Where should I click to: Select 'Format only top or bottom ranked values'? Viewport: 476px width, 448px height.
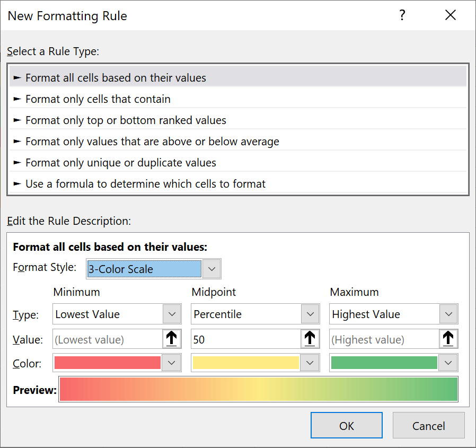(x=106, y=120)
